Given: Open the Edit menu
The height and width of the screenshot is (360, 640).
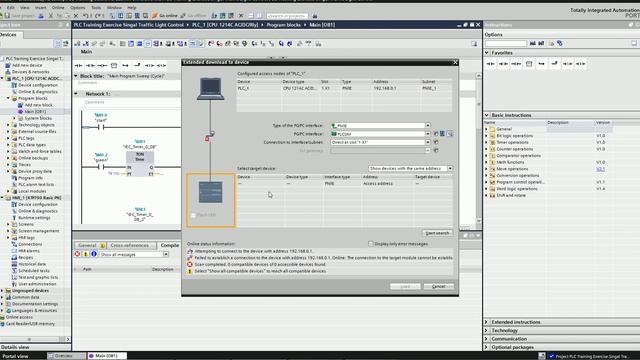Looking at the screenshot, I should [11, 7].
